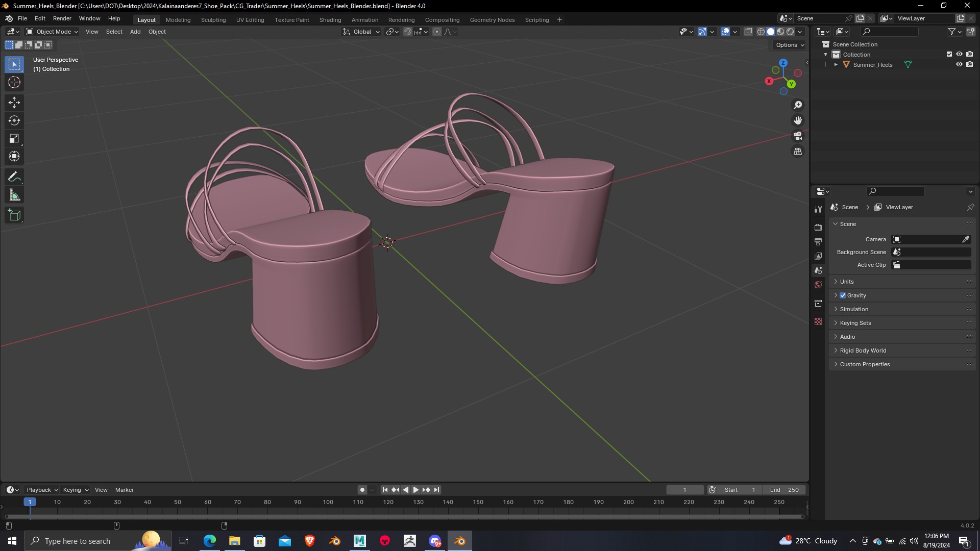The height and width of the screenshot is (551, 980).
Task: Switch to the Shading workspace tab
Action: click(x=330, y=20)
